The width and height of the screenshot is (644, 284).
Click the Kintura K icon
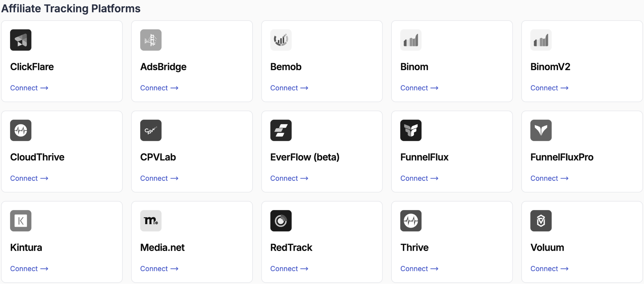click(x=21, y=221)
